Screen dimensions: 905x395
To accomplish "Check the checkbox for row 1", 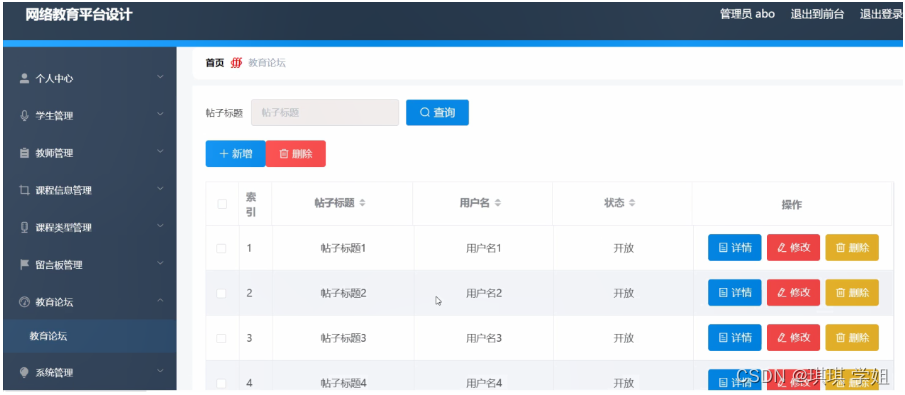I will [221, 248].
